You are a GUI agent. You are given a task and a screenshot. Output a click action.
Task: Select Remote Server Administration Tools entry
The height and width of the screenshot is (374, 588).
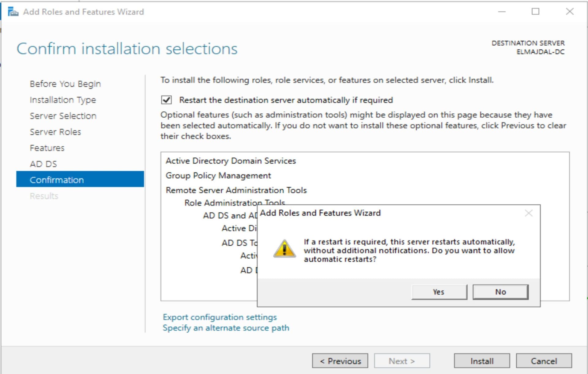tap(236, 190)
